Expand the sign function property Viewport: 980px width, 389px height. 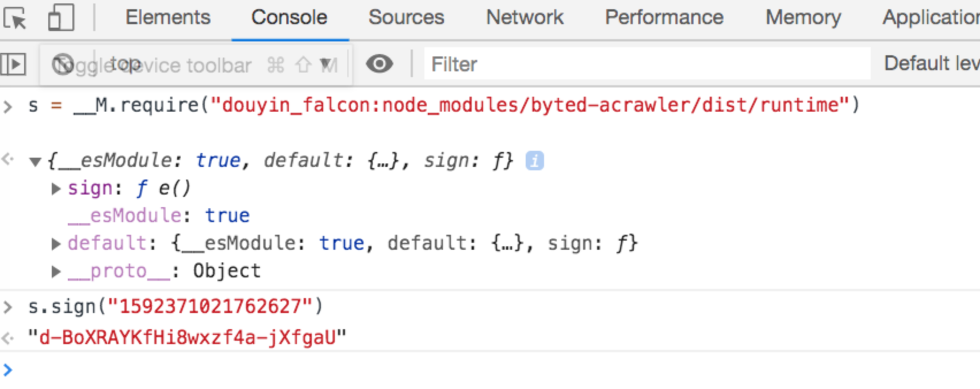pos(56,189)
